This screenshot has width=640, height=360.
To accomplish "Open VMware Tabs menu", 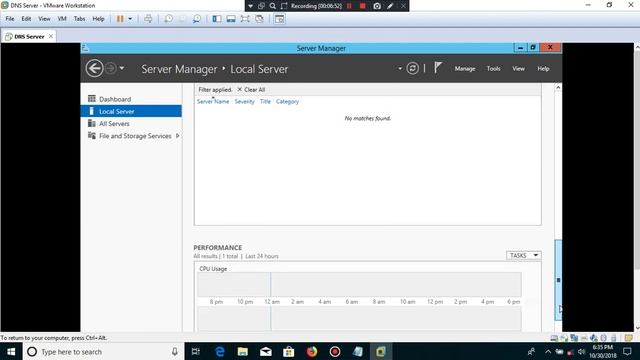I will point(79,19).
